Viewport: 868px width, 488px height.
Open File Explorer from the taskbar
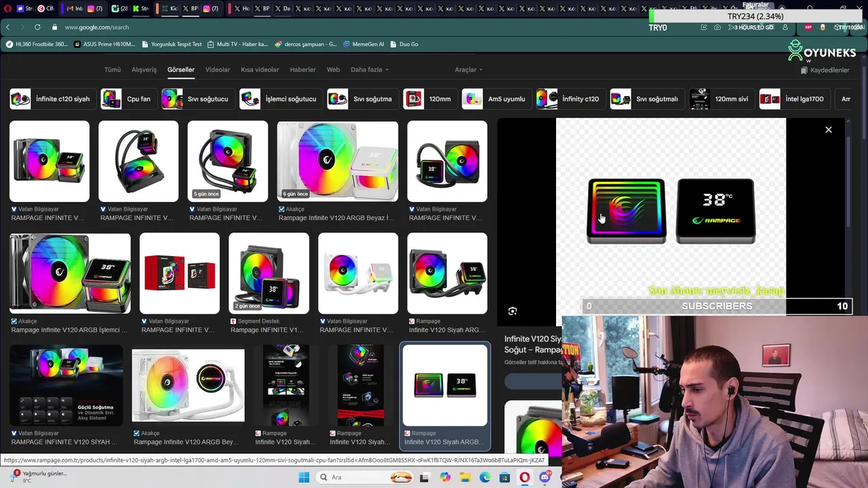[x=465, y=477]
